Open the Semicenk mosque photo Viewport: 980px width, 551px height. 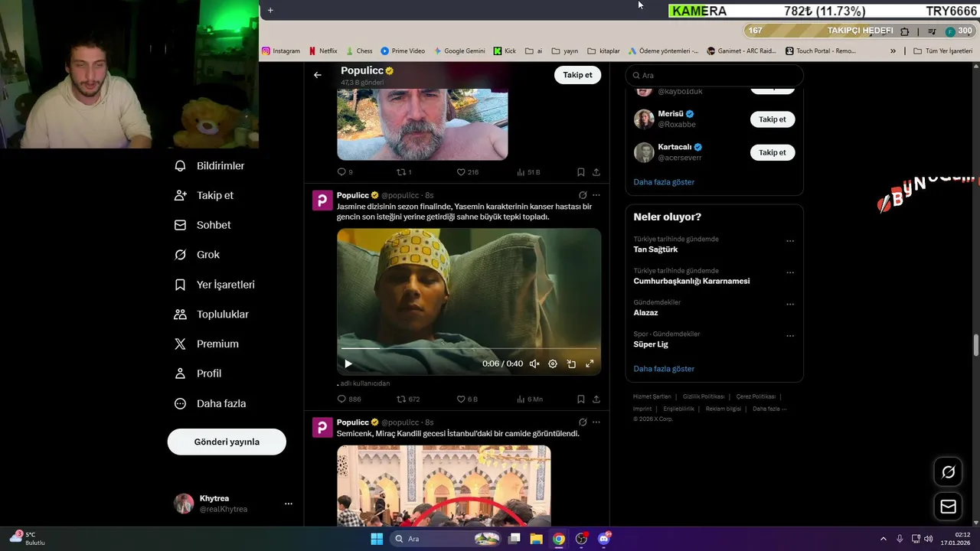444,485
